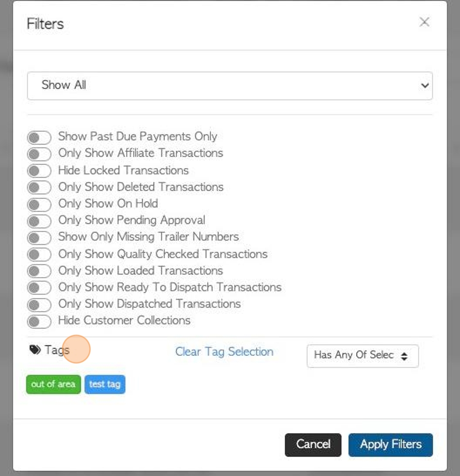Image resolution: width=460 pixels, height=476 pixels.
Task: Turn on Only Show Loaded Transactions
Action: tap(39, 271)
